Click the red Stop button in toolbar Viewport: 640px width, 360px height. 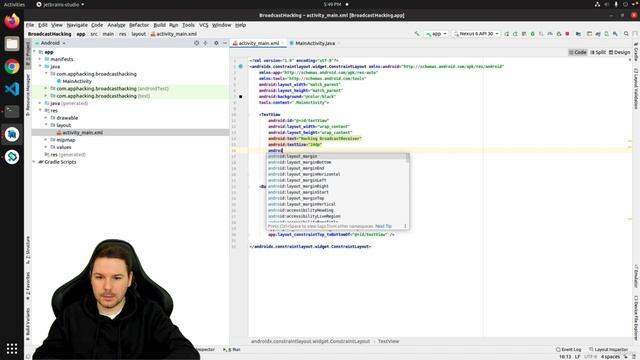point(567,34)
